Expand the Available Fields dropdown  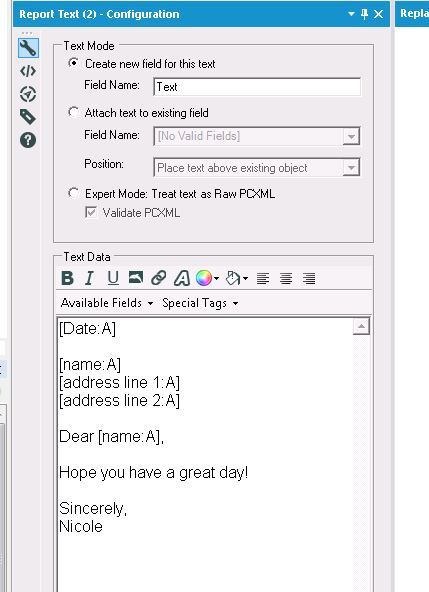[107, 303]
